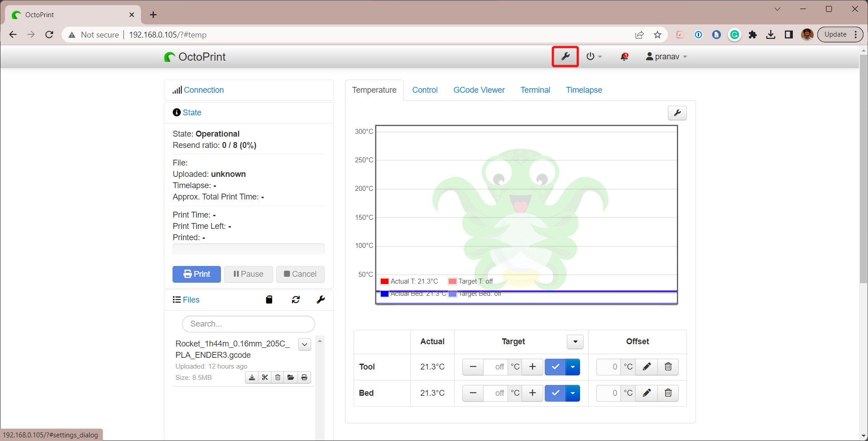Decrease Bed target temperature
Viewport: 868px width, 441px height.
pyautogui.click(x=473, y=393)
